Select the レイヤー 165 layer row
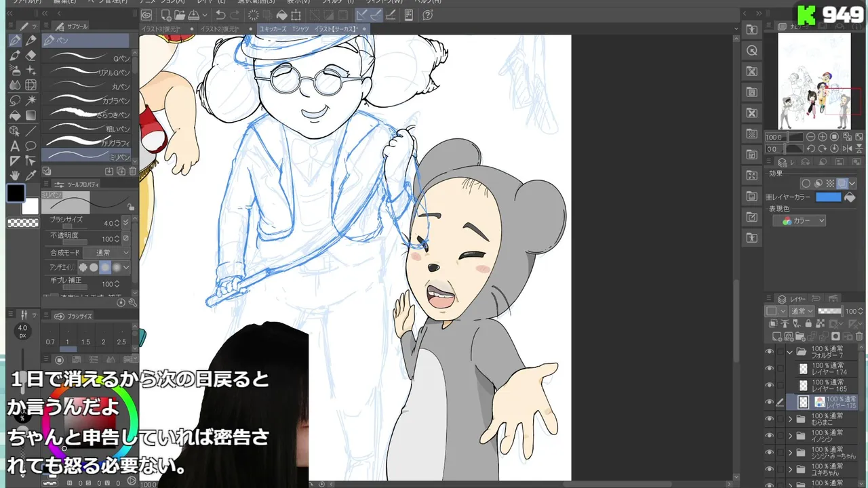The image size is (868, 488). tap(826, 385)
